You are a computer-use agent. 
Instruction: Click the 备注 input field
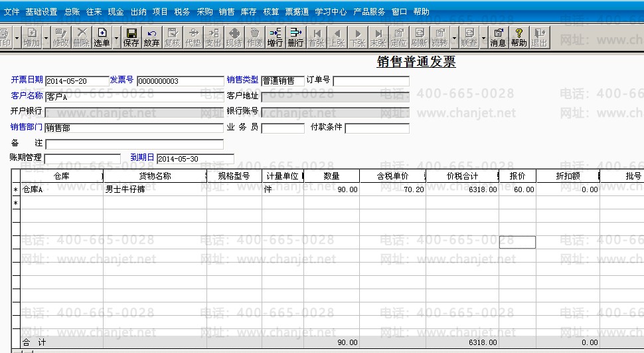point(134,144)
